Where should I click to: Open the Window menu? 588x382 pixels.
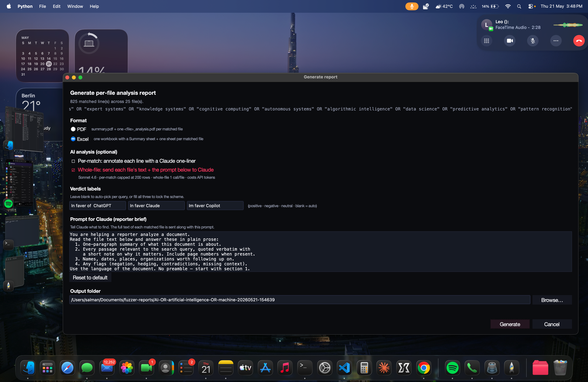coord(75,6)
